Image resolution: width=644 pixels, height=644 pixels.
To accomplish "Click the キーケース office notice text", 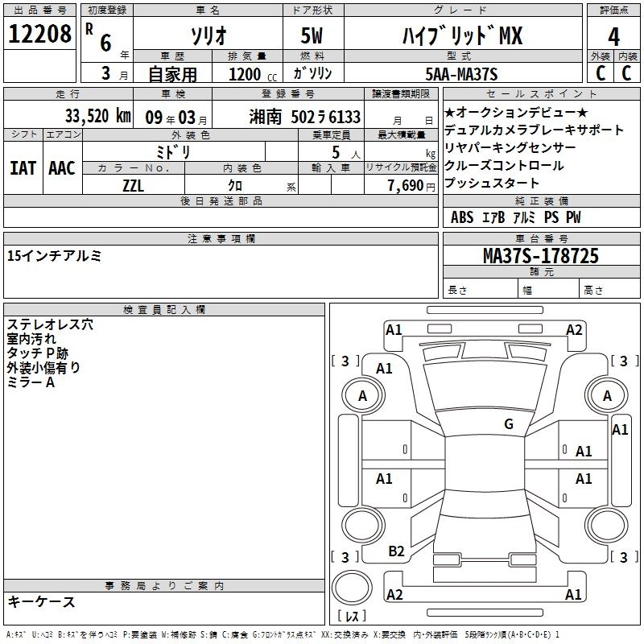I will coord(41,602).
